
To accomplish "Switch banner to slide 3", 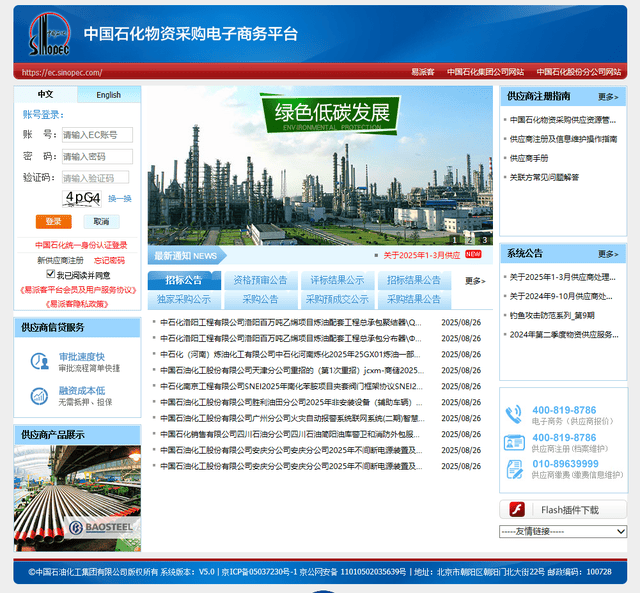I will [485, 239].
